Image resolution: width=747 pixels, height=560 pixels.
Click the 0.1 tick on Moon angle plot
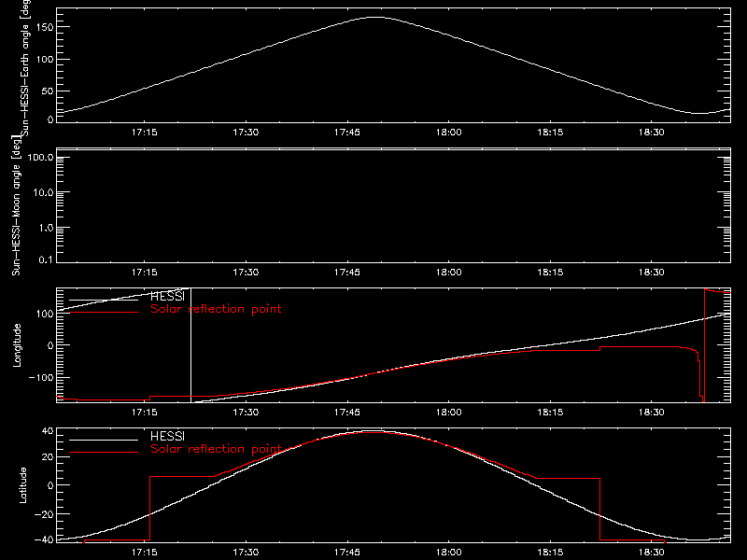pos(46,259)
